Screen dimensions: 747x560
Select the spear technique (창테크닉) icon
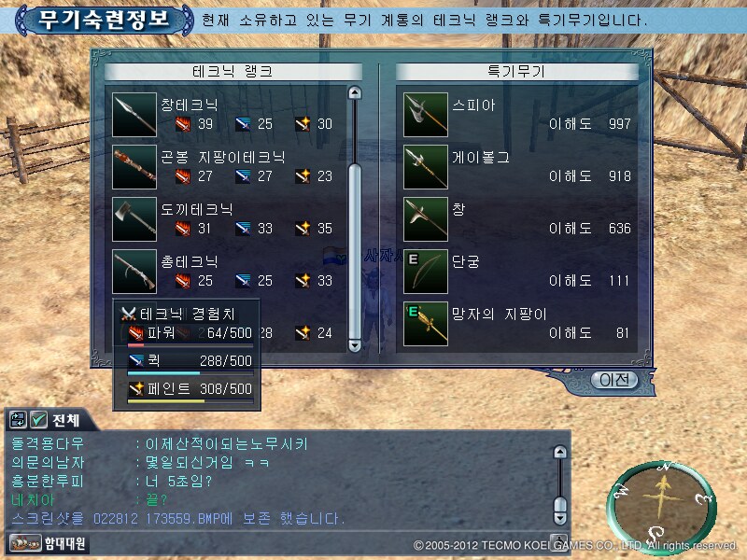[x=134, y=115]
